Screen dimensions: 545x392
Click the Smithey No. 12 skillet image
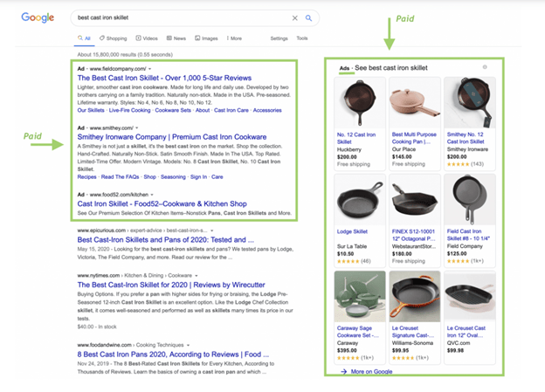[x=470, y=103]
